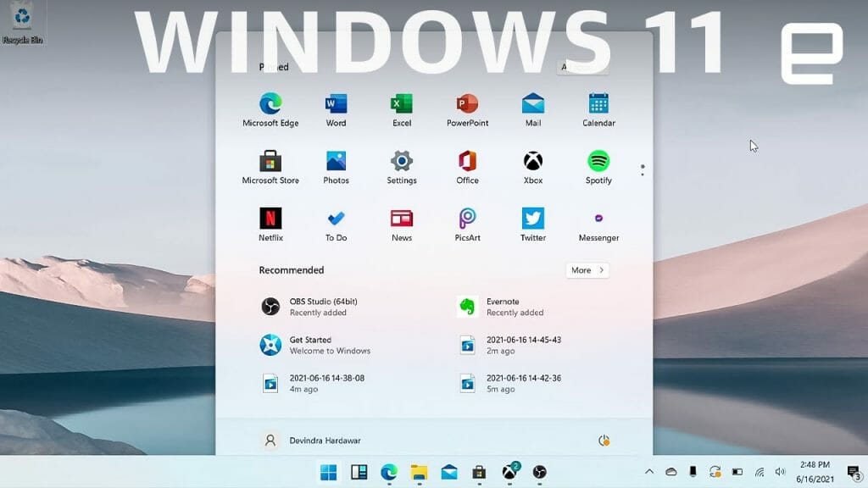
Task: Open the pinned Xbox app tile
Action: (532, 167)
